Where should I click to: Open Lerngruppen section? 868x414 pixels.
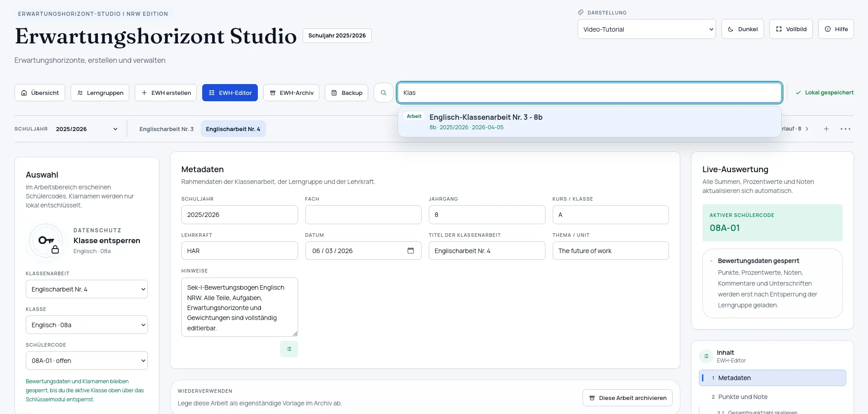coord(100,93)
